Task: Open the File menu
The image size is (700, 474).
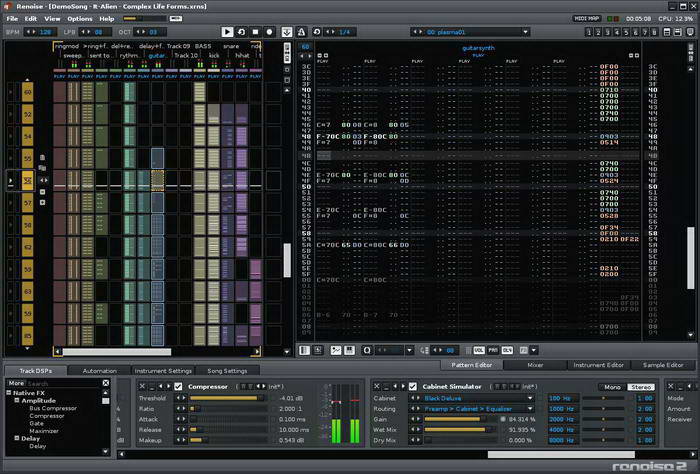Action: point(12,18)
